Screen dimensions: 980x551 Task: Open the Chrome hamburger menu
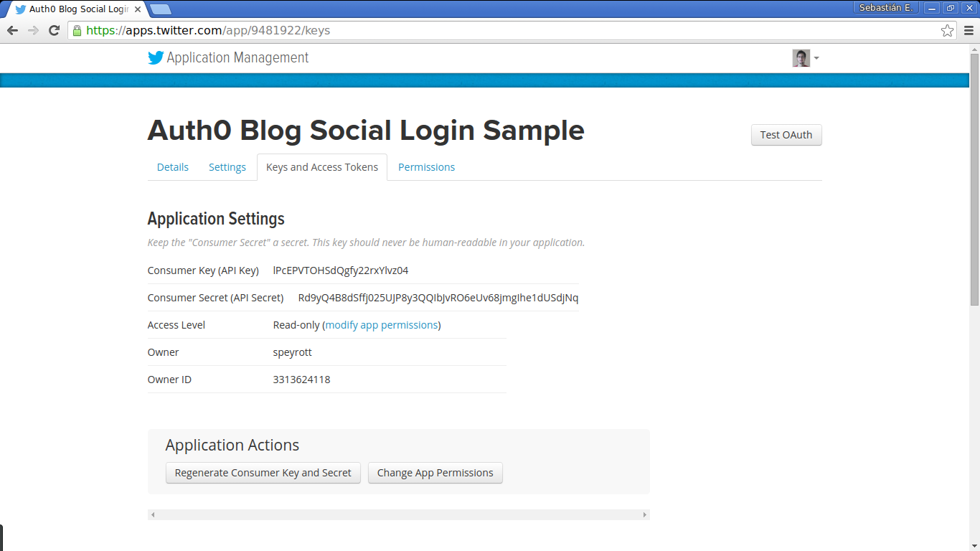[969, 30]
